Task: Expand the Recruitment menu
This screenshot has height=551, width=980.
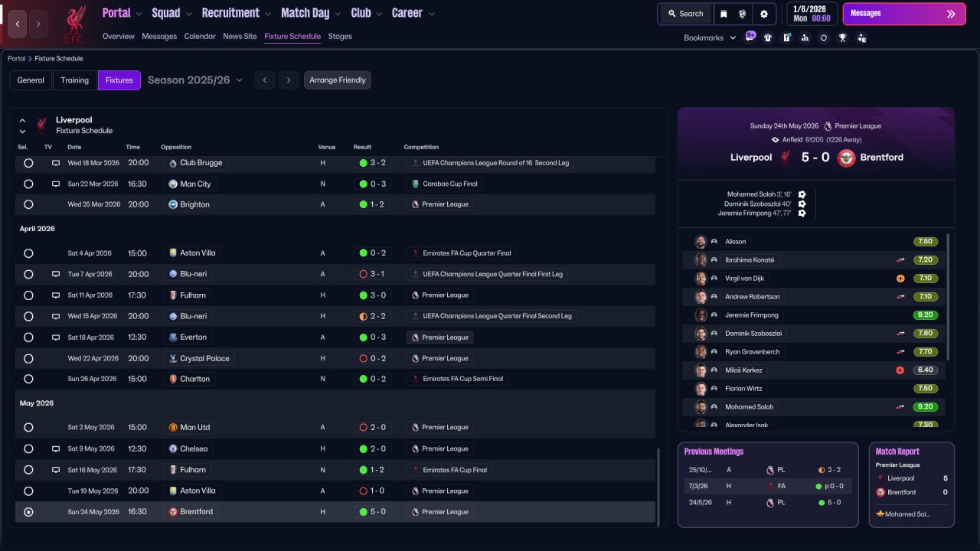Action: (x=236, y=13)
